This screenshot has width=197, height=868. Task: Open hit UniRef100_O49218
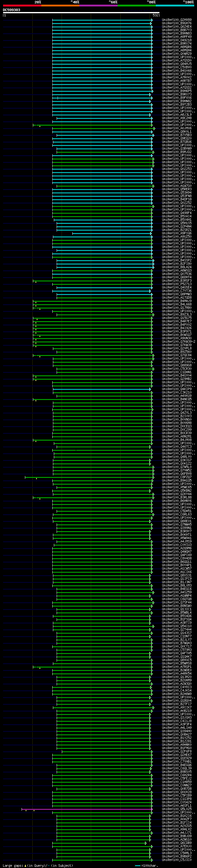177,40
